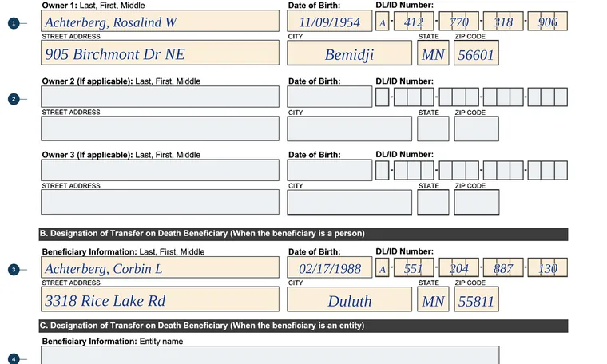This screenshot has width=607, height=364.
Task: Click the Owner 3 zip code field
Action: (477, 202)
